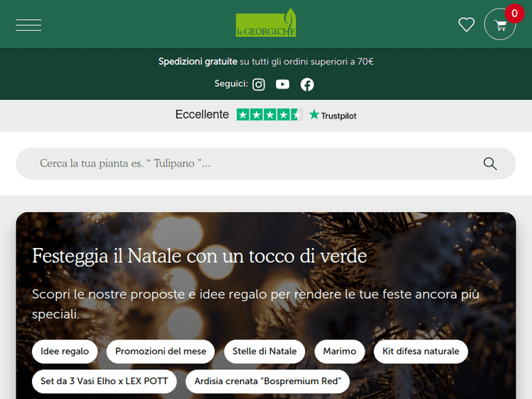Select the Marimo tag
The width and height of the screenshot is (532, 399).
pyautogui.click(x=339, y=352)
